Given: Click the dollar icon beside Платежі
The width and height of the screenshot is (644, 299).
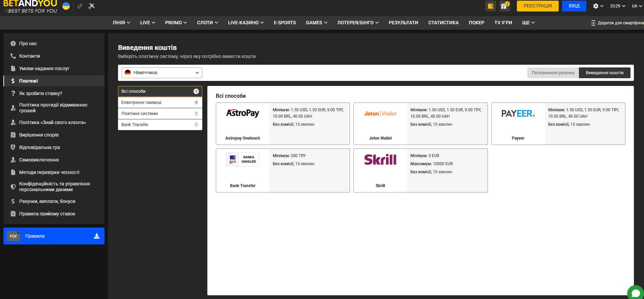Looking at the screenshot, I should tap(13, 81).
